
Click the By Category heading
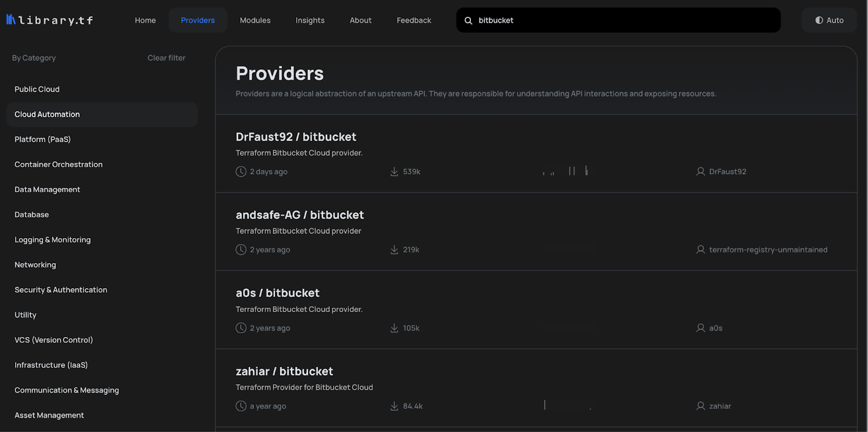[34, 58]
